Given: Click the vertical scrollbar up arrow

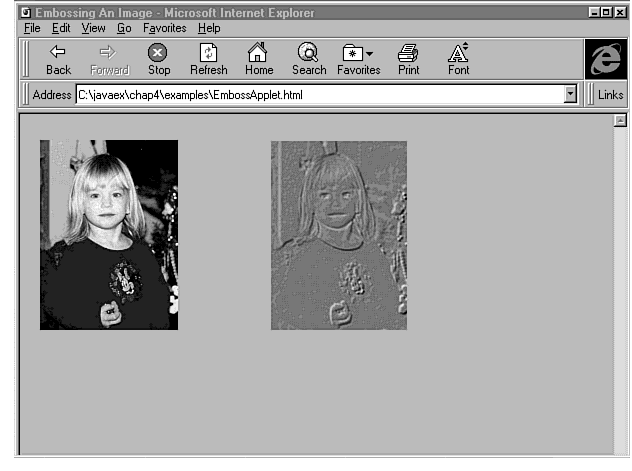Looking at the screenshot, I should click(619, 120).
